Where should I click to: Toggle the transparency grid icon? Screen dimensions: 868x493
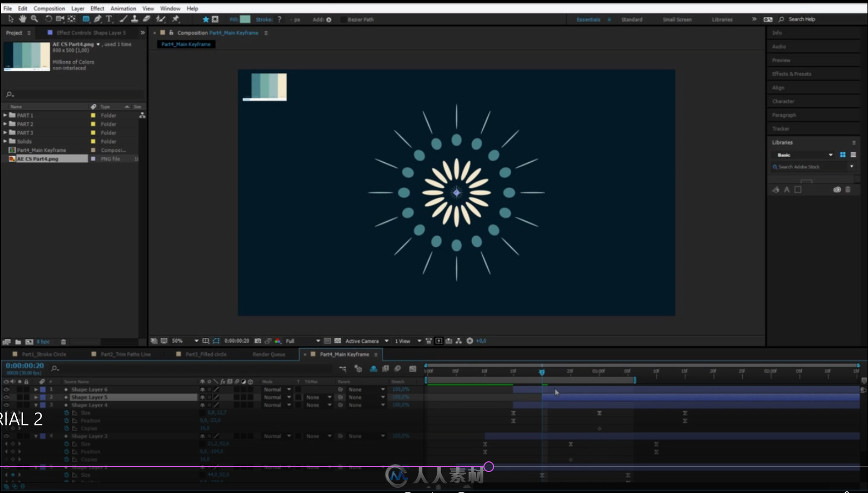(x=337, y=341)
